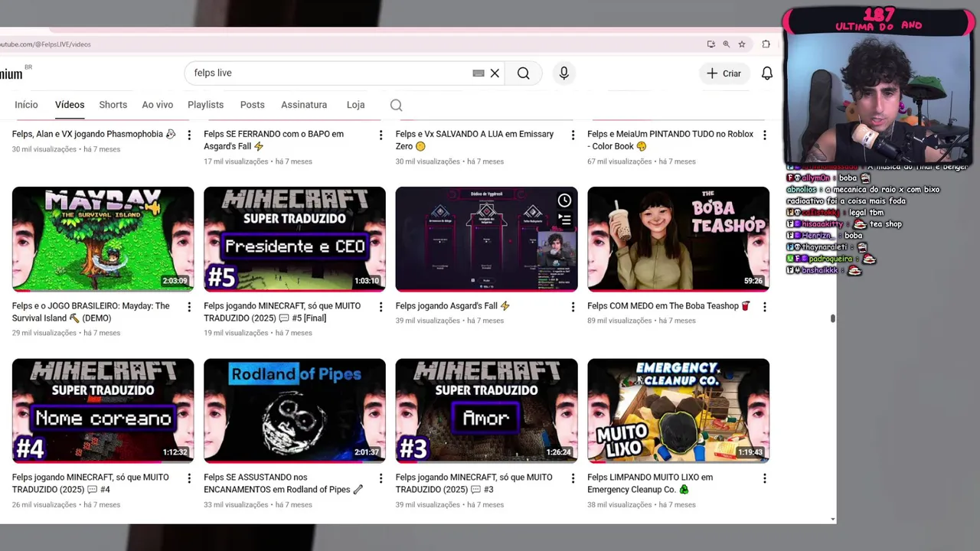980x551 pixels.
Task: Click the '2:03:09' duration badge
Action: pos(175,281)
